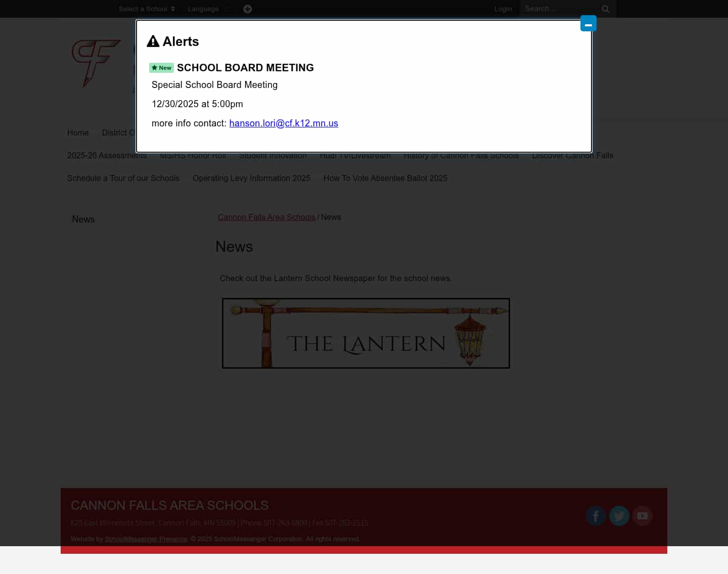This screenshot has width=728, height=574.
Task: Click the search magnifier icon
Action: [x=605, y=9]
